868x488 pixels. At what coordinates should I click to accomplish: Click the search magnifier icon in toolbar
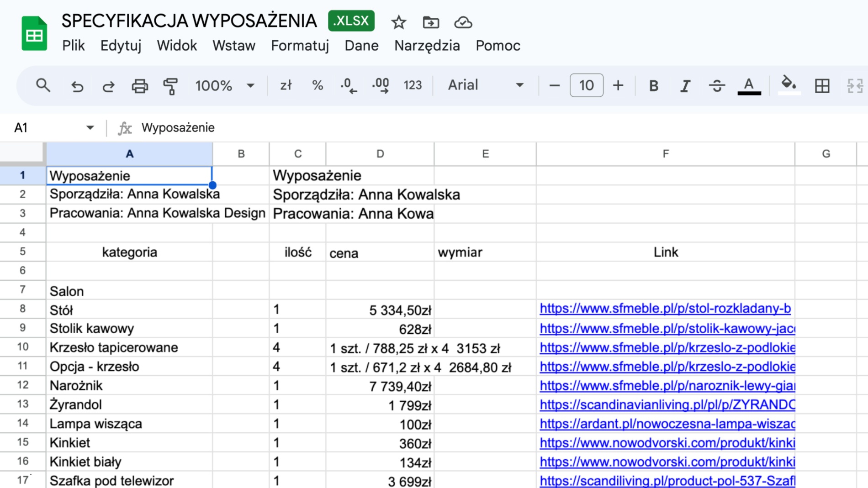coord(43,85)
